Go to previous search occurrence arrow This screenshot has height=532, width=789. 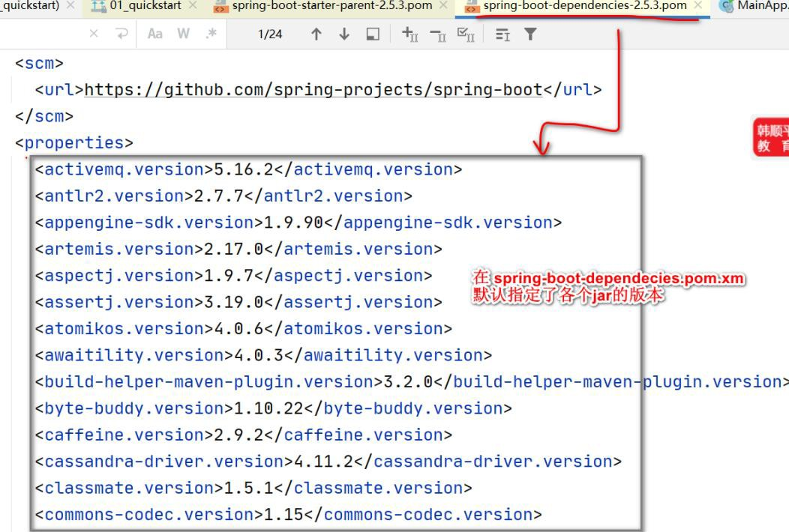(317, 34)
